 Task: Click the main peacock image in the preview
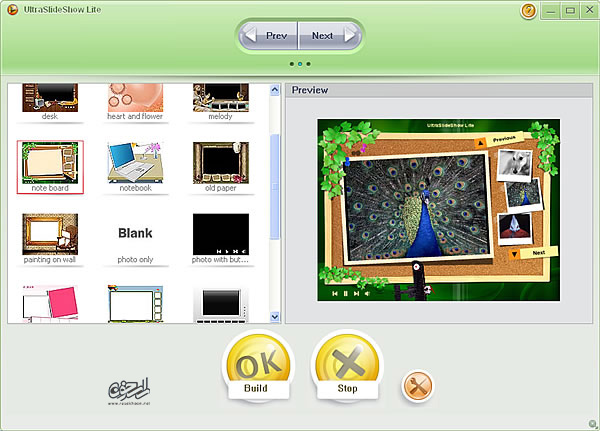point(417,207)
